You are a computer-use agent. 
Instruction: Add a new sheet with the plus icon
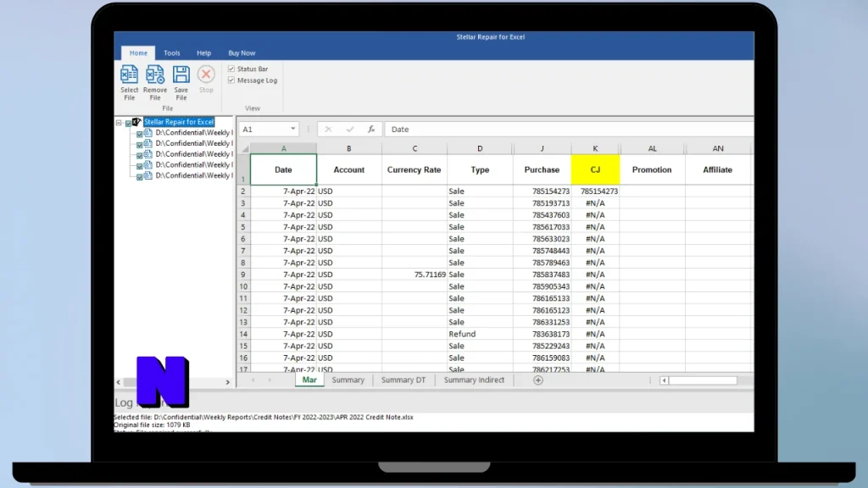[538, 380]
